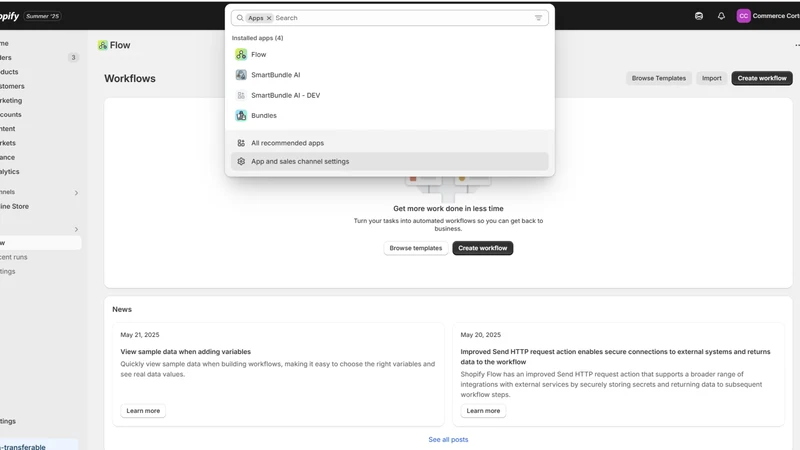The image size is (800, 450).
Task: Open Flow app from installed apps list
Action: [389, 54]
